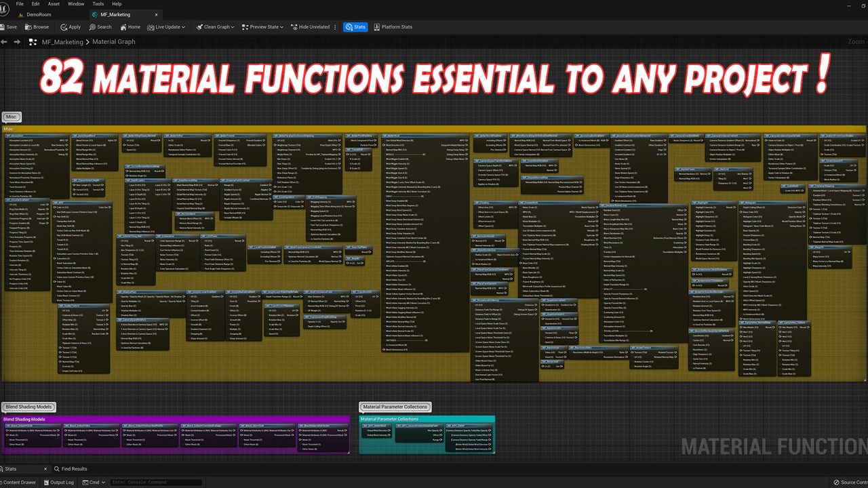Close the MF_Marketing tab
Image resolution: width=868 pixels, height=488 pixels.
tap(157, 14)
